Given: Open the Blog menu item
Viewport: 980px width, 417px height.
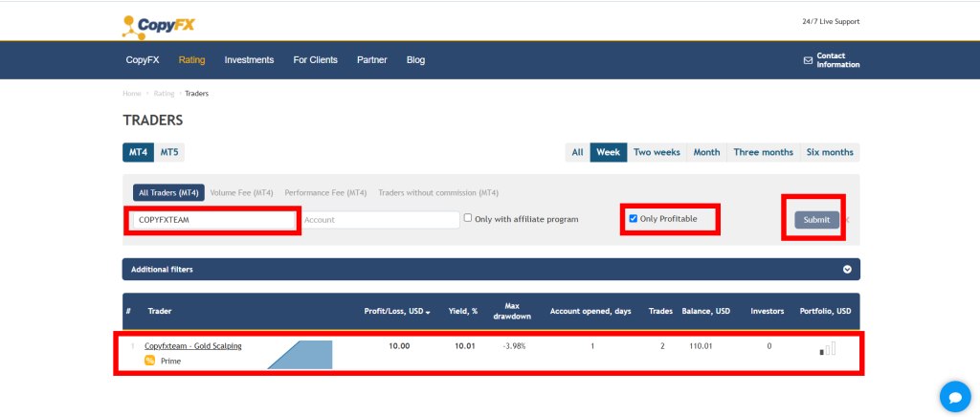Looking at the screenshot, I should tap(415, 60).
